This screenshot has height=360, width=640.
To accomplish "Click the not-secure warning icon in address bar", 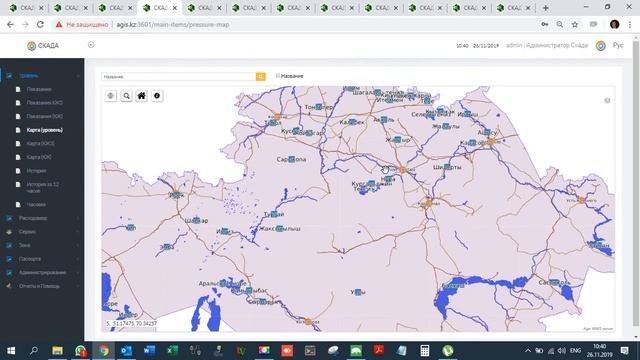I will (59, 24).
